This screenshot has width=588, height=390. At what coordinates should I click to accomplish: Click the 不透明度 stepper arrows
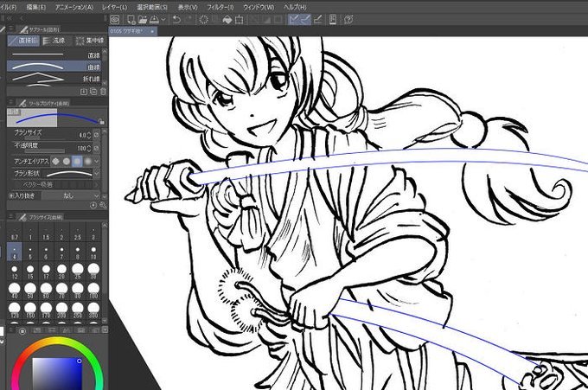click(89, 148)
